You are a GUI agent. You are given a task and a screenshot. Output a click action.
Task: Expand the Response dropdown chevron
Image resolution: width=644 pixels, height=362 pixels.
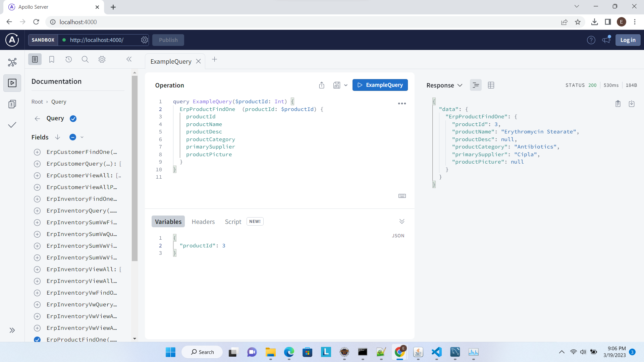[x=460, y=85]
